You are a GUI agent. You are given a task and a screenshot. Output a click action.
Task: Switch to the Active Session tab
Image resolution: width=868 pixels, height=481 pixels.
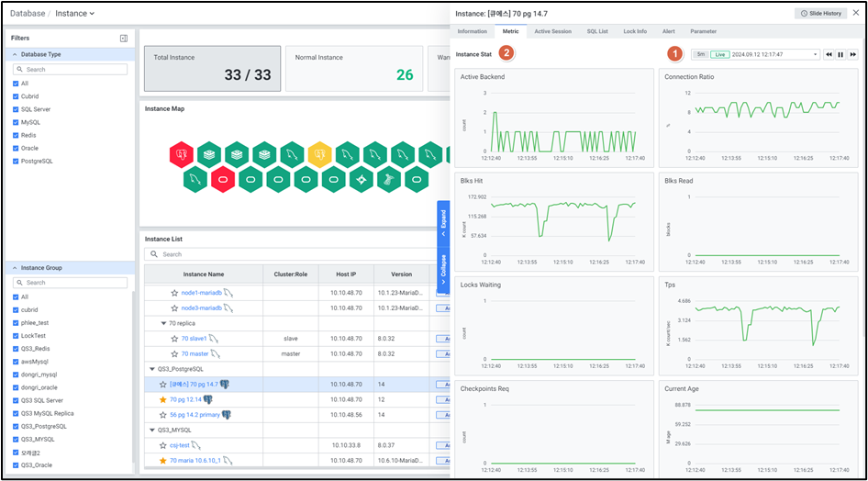552,31
